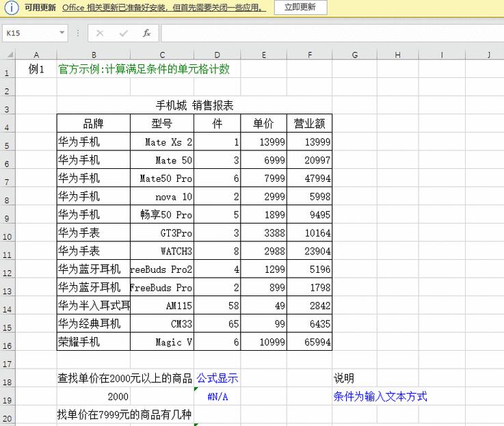Click the 说明 cell
The width and height of the screenshot is (504, 426).
tap(354, 378)
